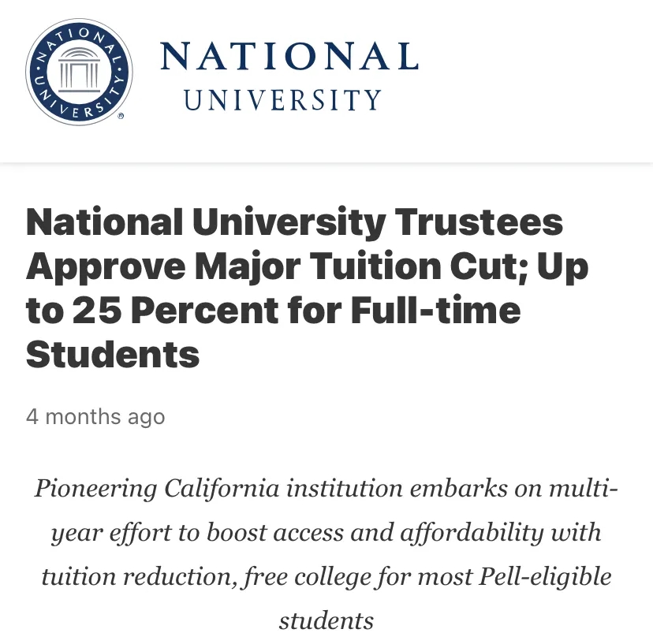
Task: Click the large NATIONAL wordmark text
Action: pos(289,58)
